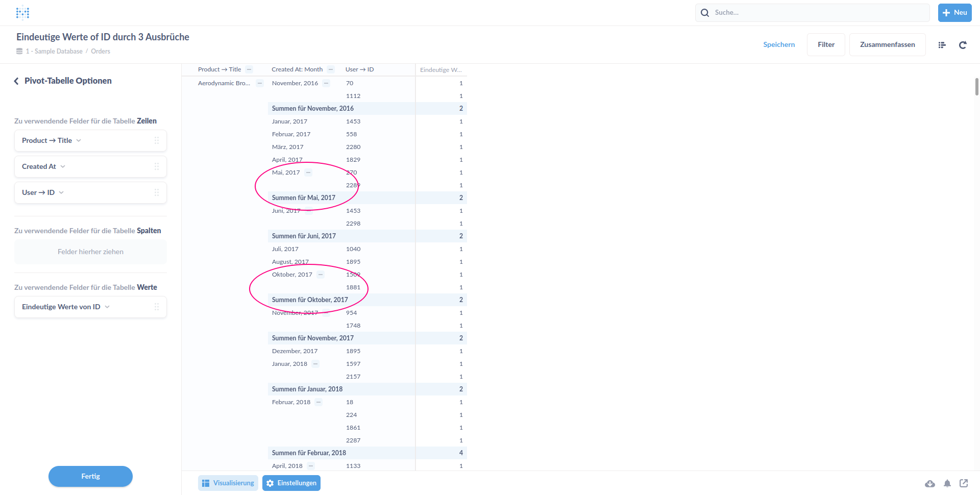
Task: Select Summen für Oktober, 2017 row
Action: pyautogui.click(x=367, y=300)
